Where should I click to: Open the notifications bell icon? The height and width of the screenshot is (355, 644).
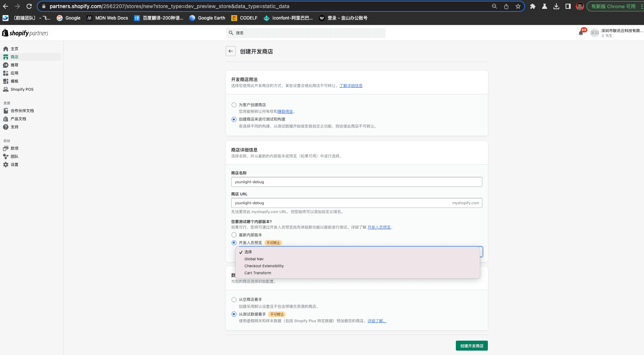click(x=581, y=33)
